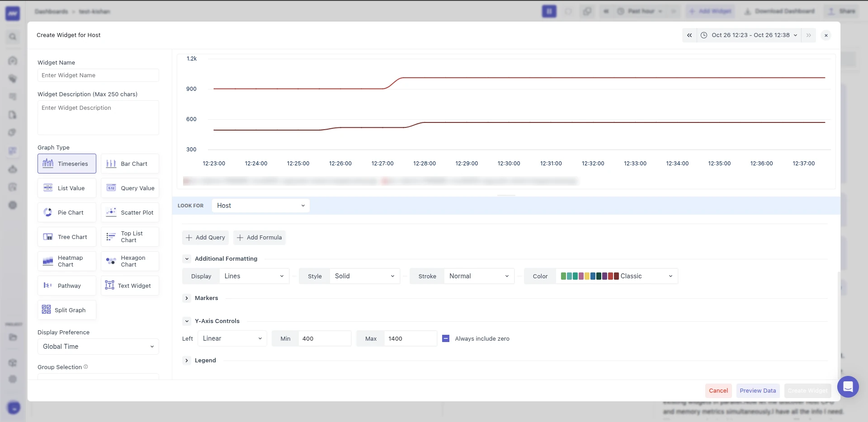Open the chat support bubble
The image size is (868, 422).
(x=848, y=387)
